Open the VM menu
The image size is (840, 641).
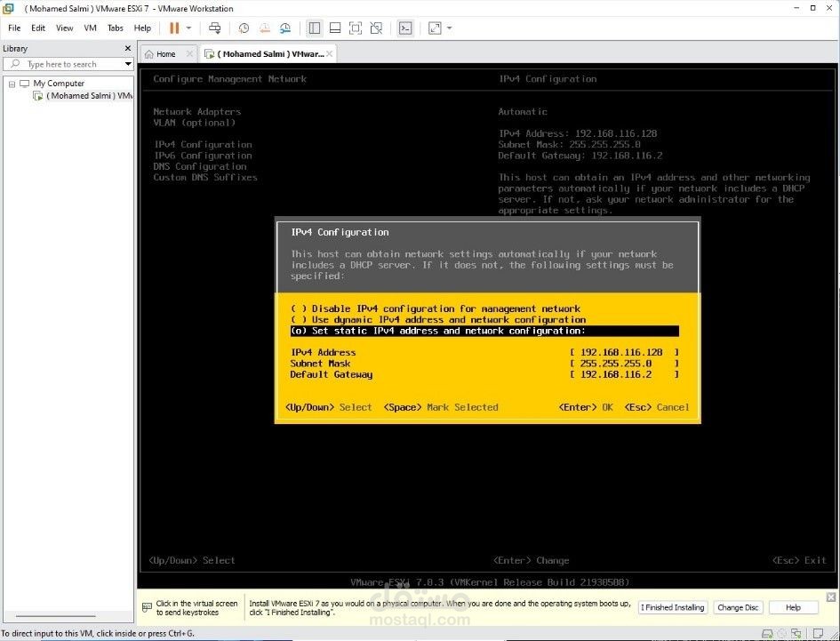[x=90, y=28]
